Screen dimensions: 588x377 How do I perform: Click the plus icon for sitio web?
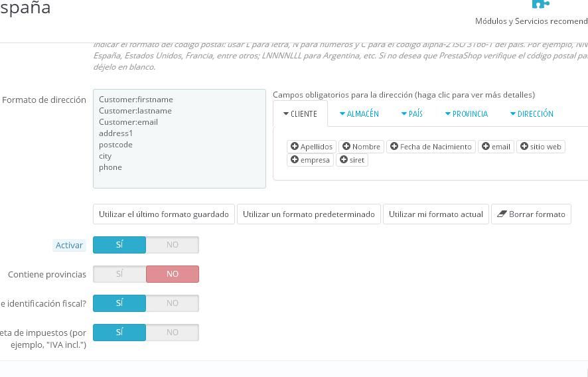524,146
